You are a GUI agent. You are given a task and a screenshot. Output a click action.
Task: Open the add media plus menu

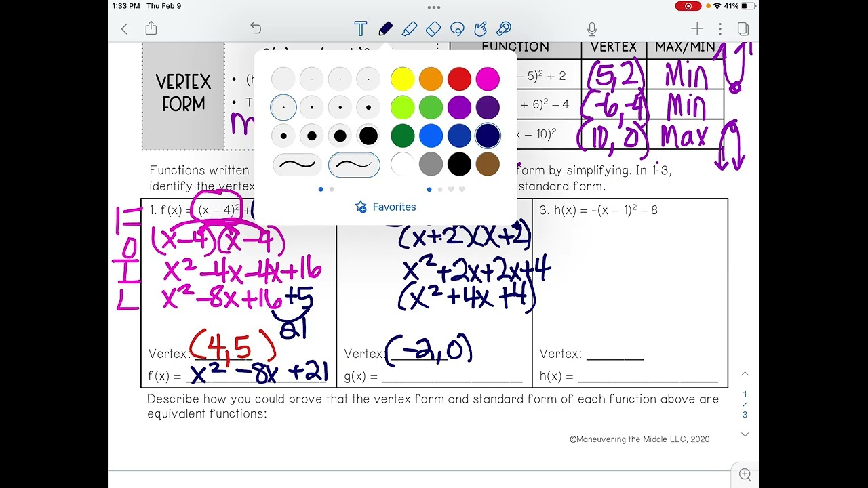tap(697, 28)
